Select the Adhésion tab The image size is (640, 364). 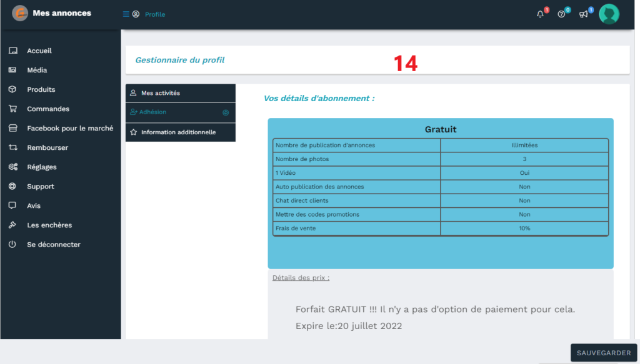[x=181, y=112]
